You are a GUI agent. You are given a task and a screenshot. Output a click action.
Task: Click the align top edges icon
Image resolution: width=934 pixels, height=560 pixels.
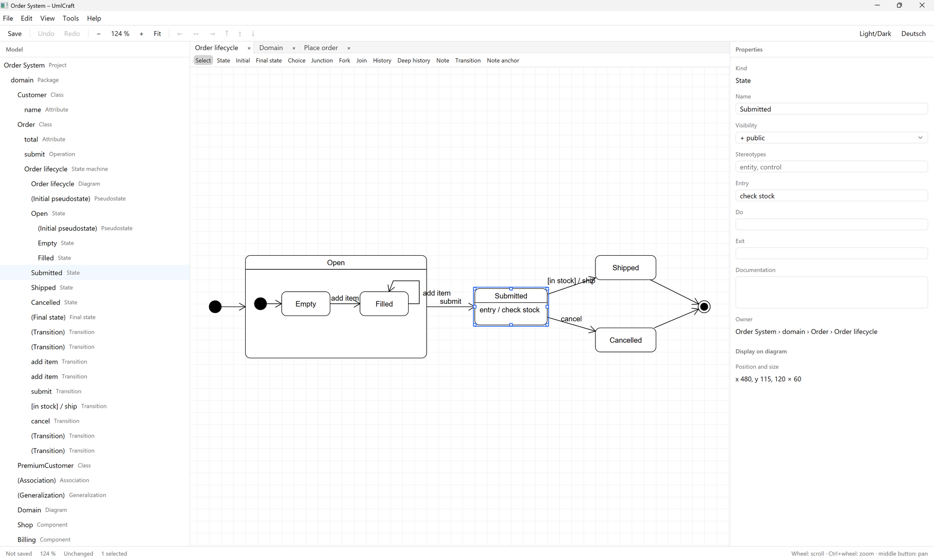pos(227,34)
